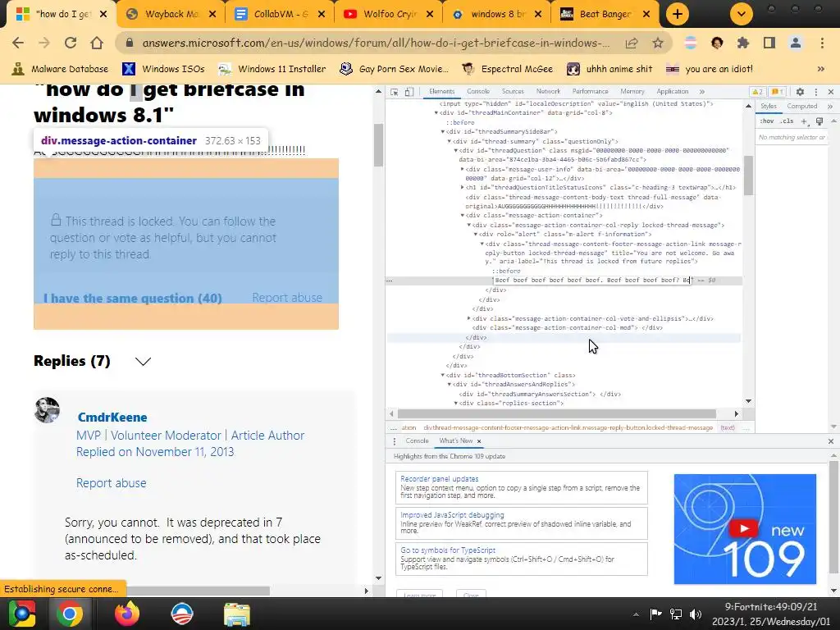Click CmdrKeene's avatar picture
Screen dimensions: 840x630
[47, 410]
